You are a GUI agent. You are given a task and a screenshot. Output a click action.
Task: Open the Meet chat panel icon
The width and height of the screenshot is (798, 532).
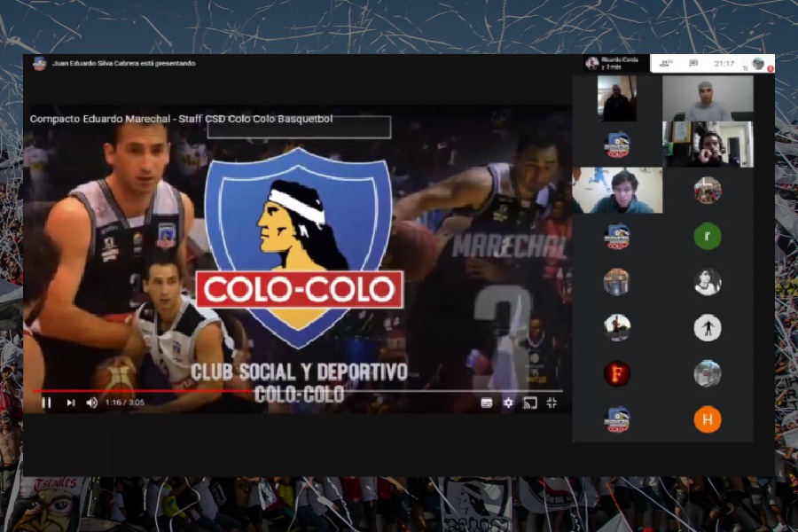(x=693, y=64)
